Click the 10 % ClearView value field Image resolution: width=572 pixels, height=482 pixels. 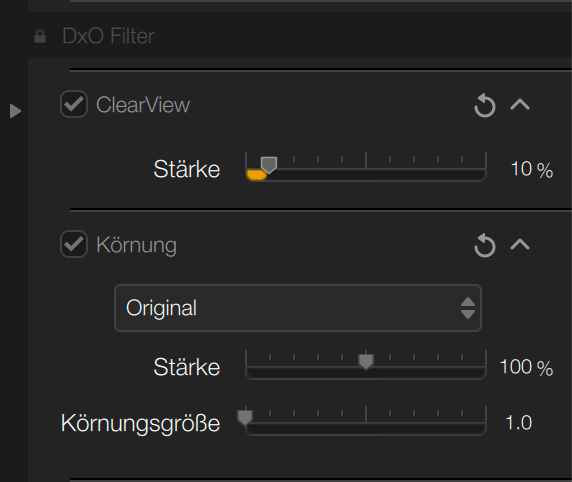tap(532, 170)
